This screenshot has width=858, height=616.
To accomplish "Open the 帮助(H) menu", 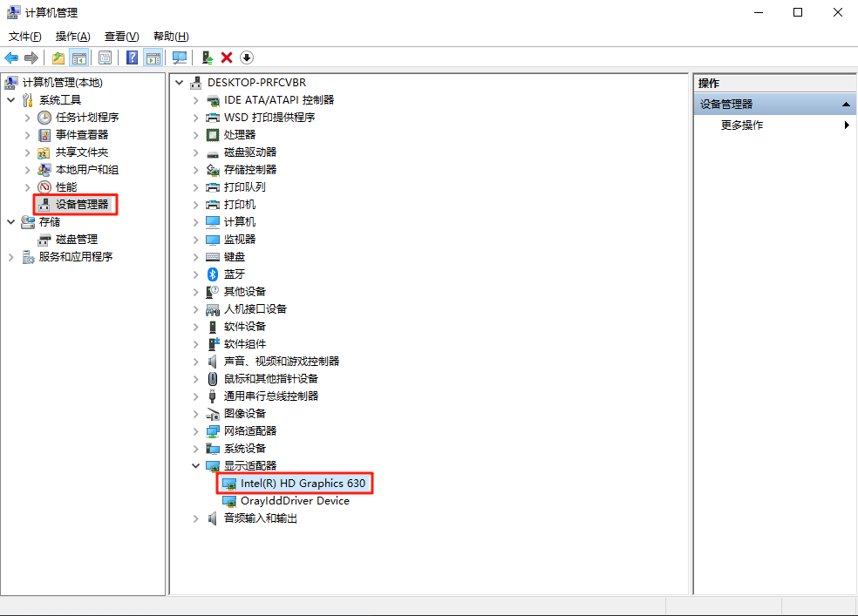I will click(x=171, y=36).
